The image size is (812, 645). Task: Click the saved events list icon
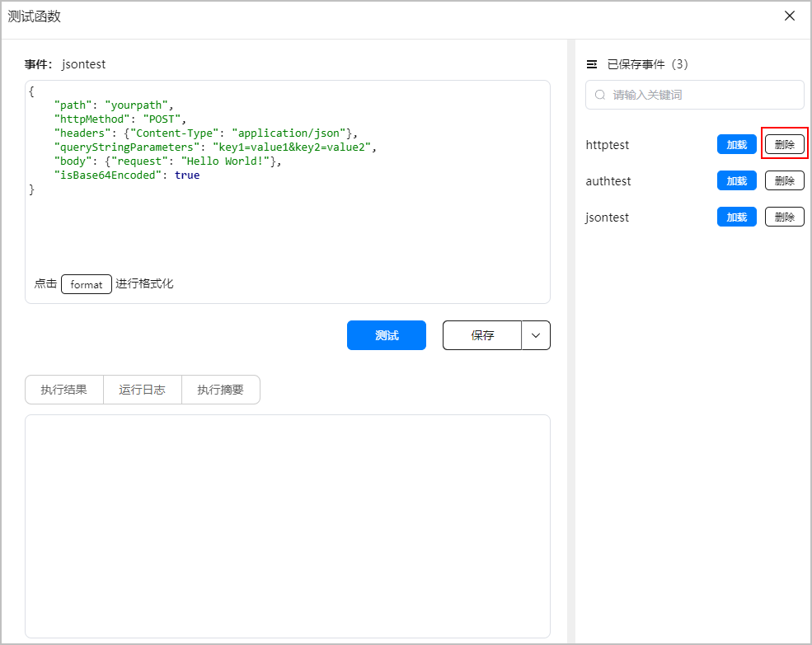click(x=591, y=64)
